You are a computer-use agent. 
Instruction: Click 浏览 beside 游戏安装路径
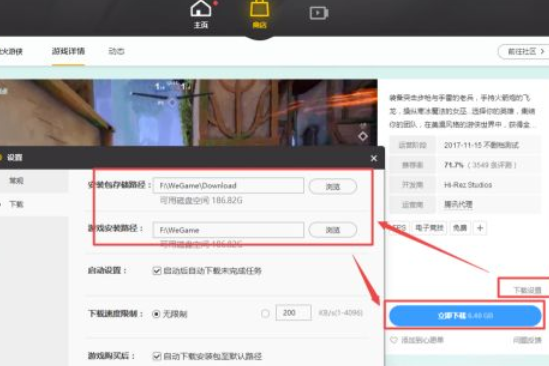click(x=333, y=230)
